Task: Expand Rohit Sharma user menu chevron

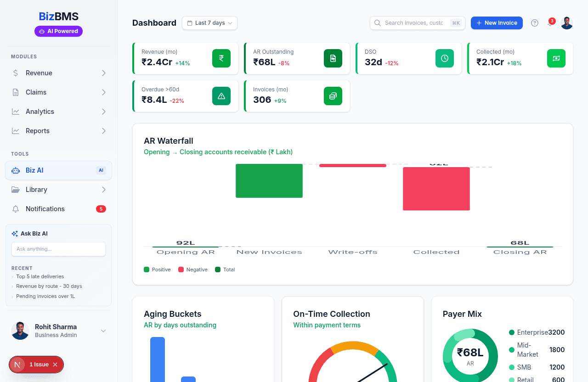Action: click(x=103, y=331)
